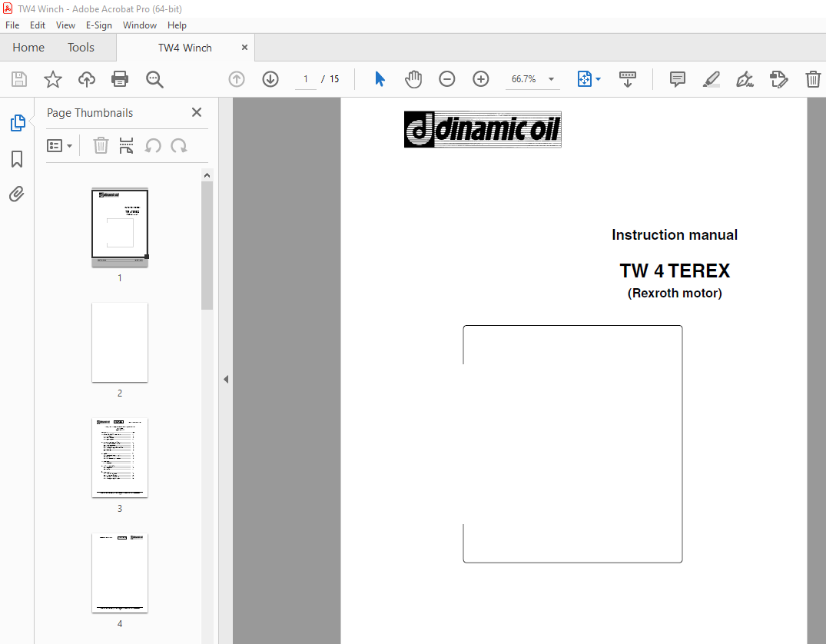Go to next page arrow icon
Screen dimensions: 826x644
tap(270, 79)
